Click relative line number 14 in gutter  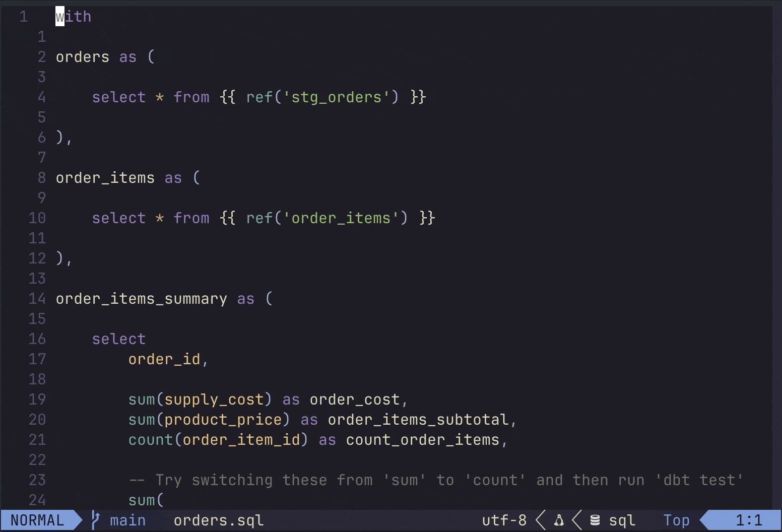(x=37, y=299)
